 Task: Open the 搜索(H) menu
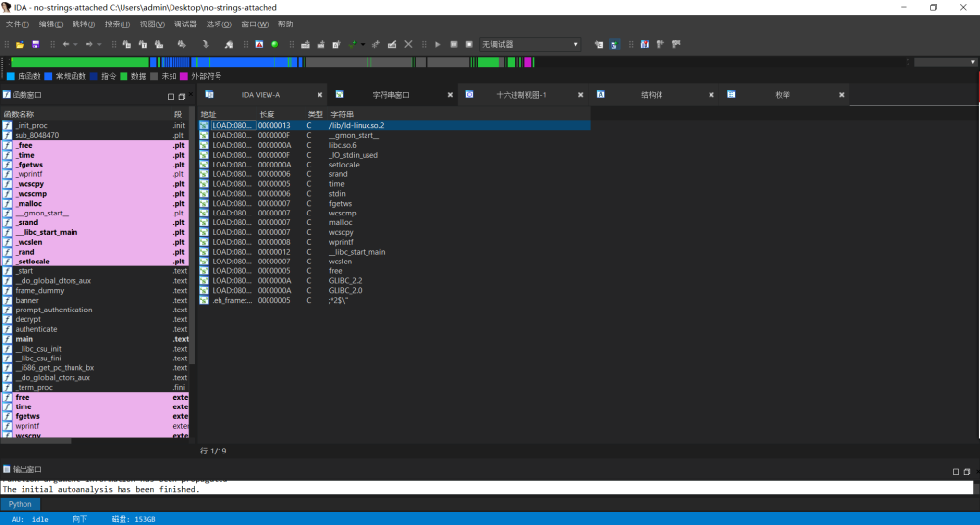(x=118, y=24)
